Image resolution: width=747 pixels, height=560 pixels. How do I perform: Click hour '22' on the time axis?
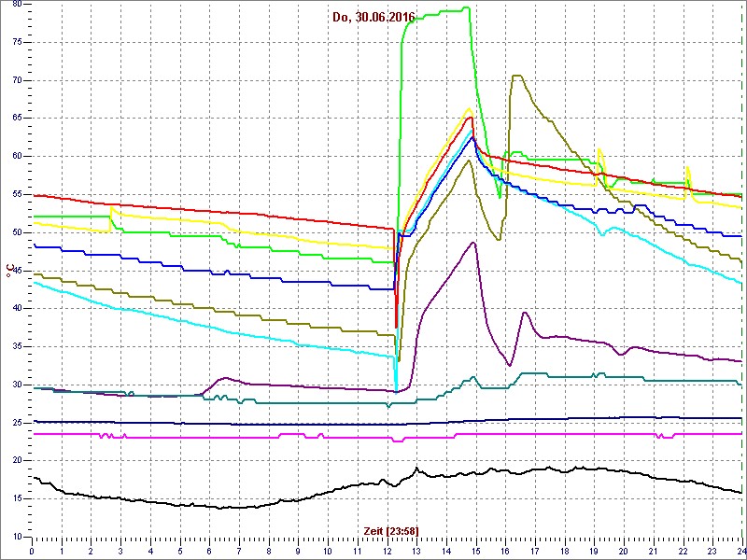coord(684,551)
